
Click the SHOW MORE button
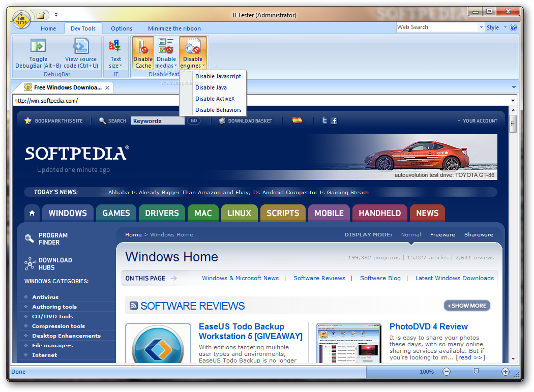[x=467, y=306]
